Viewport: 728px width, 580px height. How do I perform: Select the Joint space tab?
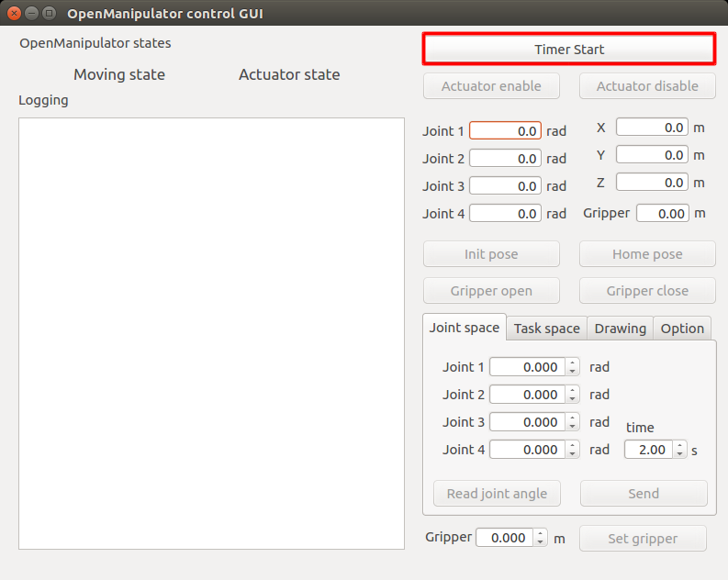point(465,328)
